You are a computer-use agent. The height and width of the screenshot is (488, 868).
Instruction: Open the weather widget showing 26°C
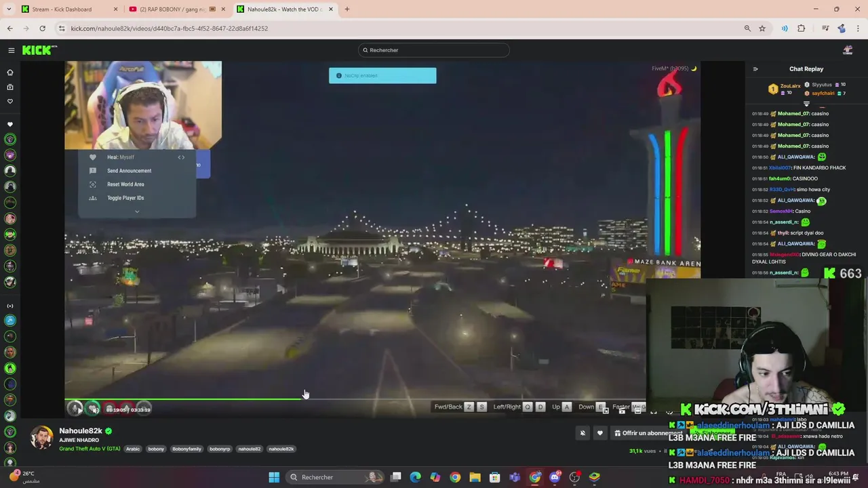tap(24, 476)
